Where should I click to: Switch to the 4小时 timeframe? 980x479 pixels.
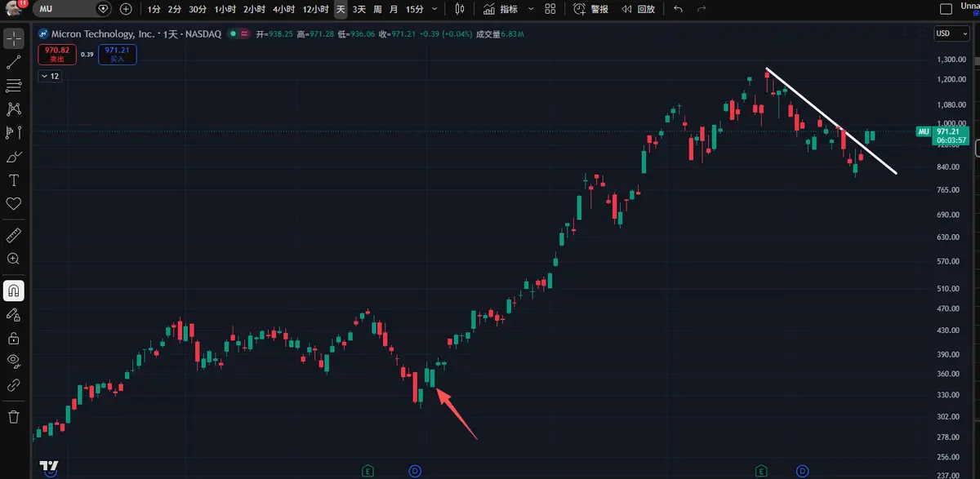[x=284, y=9]
